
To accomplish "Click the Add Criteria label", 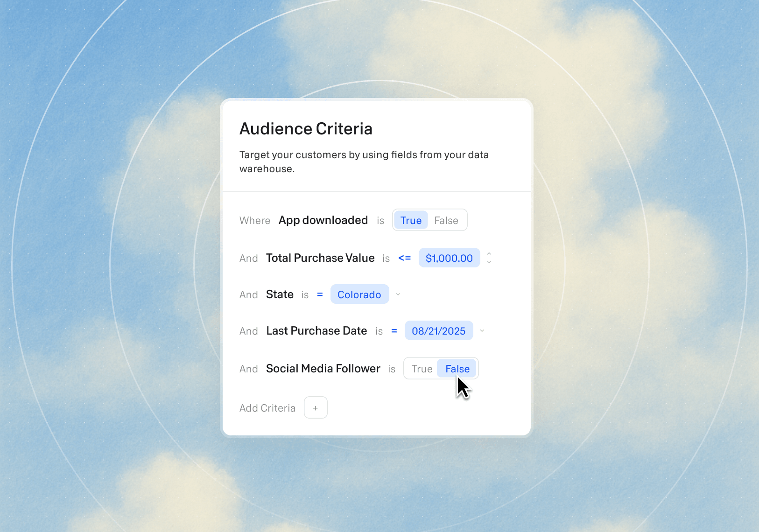I will click(x=267, y=408).
